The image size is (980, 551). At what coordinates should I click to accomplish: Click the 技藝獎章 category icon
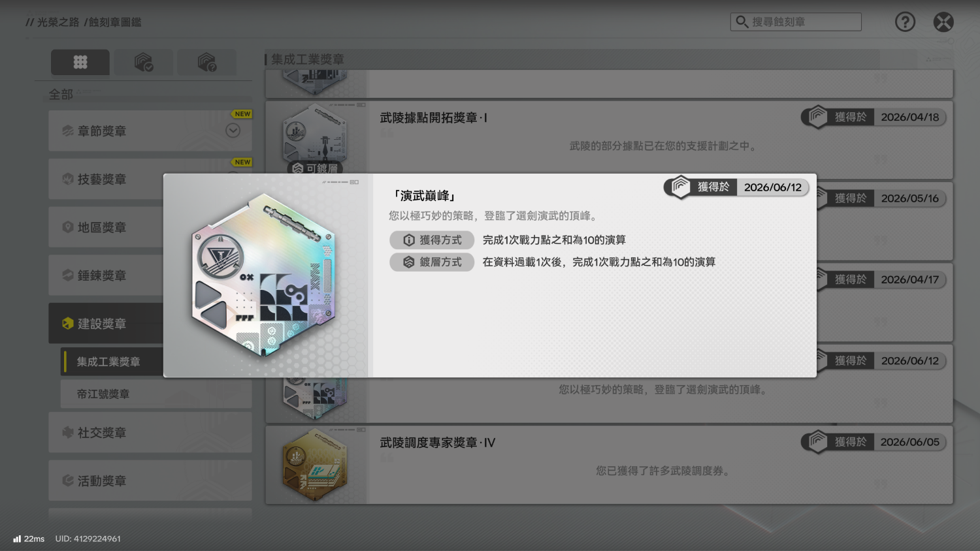pos(68,179)
